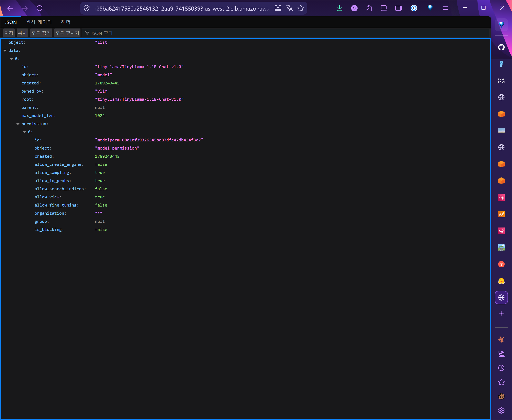The width and height of the screenshot is (512, 420).
Task: Click the is_blocking false value
Action: click(x=101, y=230)
